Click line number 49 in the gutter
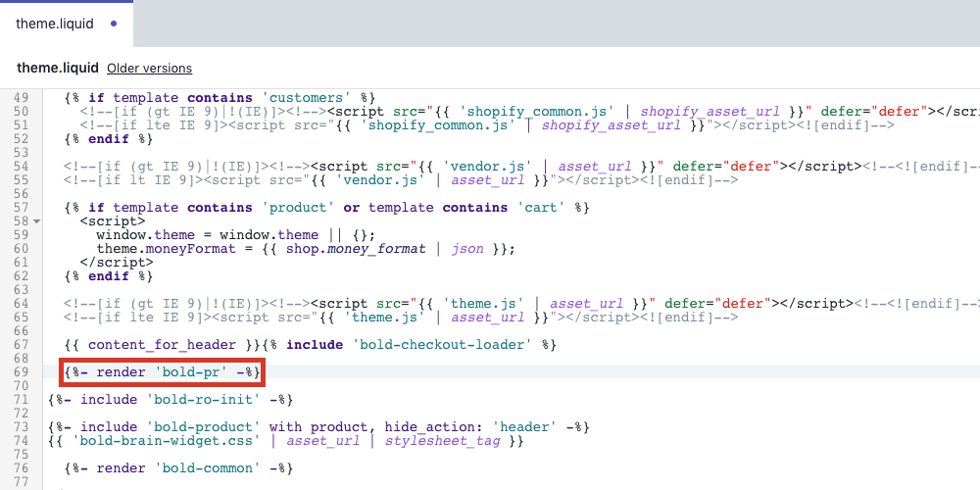Viewport: 980px width, 490px height. (x=21, y=98)
